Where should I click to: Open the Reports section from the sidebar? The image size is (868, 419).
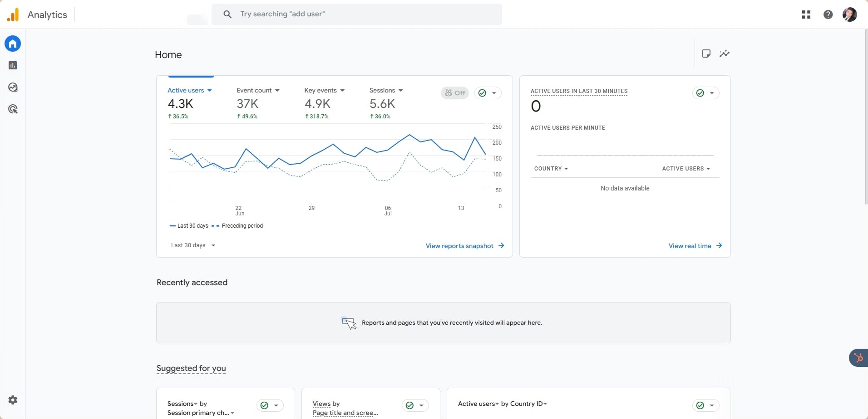pos(12,65)
